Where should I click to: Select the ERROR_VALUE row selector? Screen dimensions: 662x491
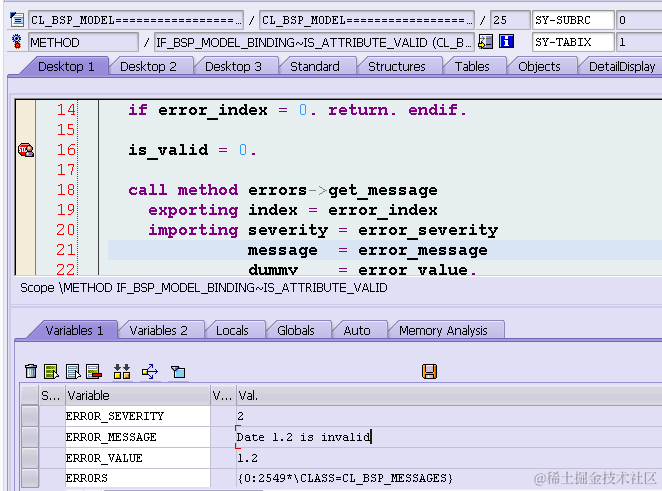[30, 458]
